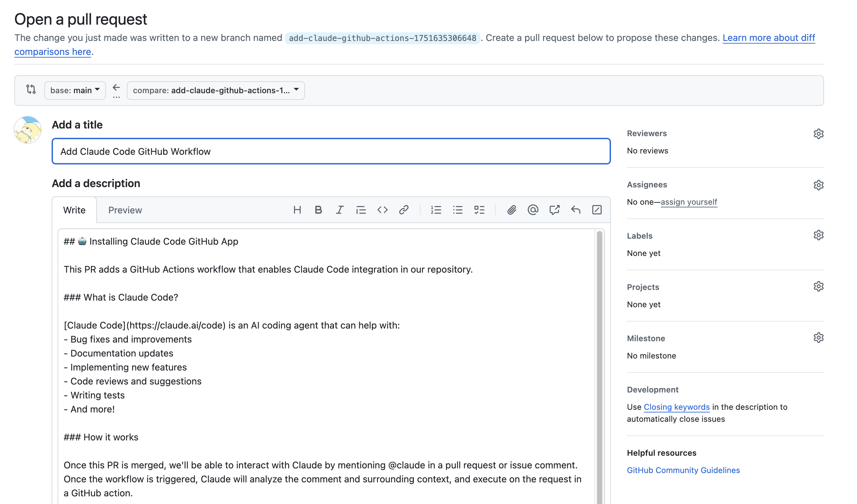Insert a task list
The width and height of the screenshot is (857, 504).
[479, 210]
